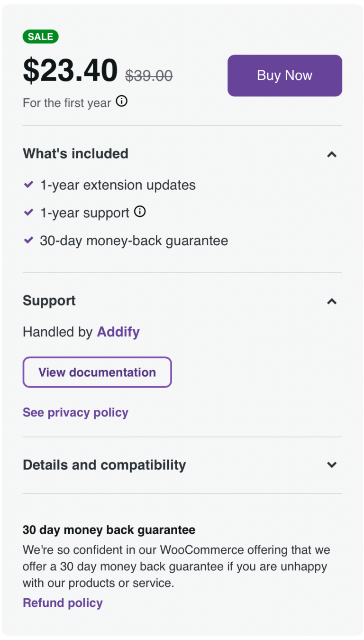Click the "Support" section heading
Image resolution: width=364 pixels, height=640 pixels.
click(49, 301)
